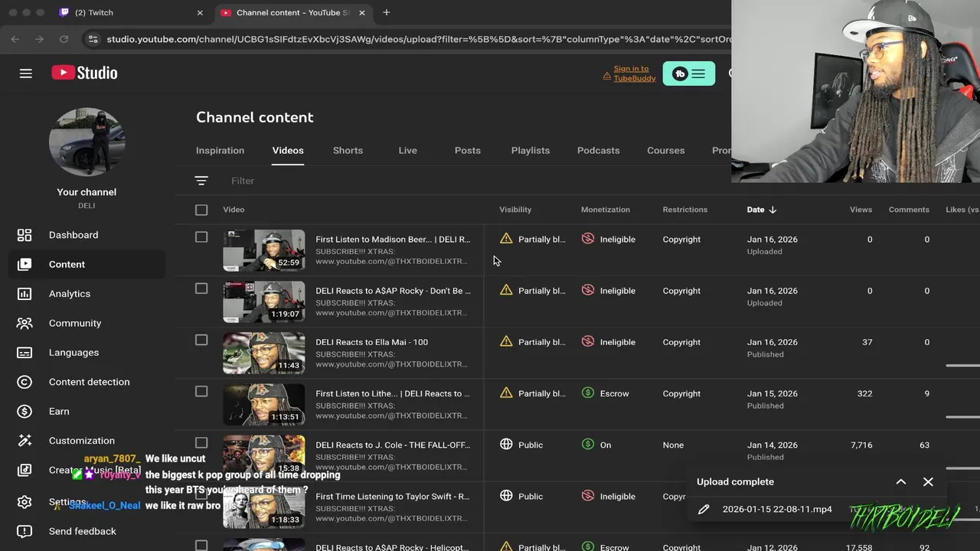Open Languages in the sidebar
The height and width of the screenshot is (551, 980).
(x=73, y=353)
